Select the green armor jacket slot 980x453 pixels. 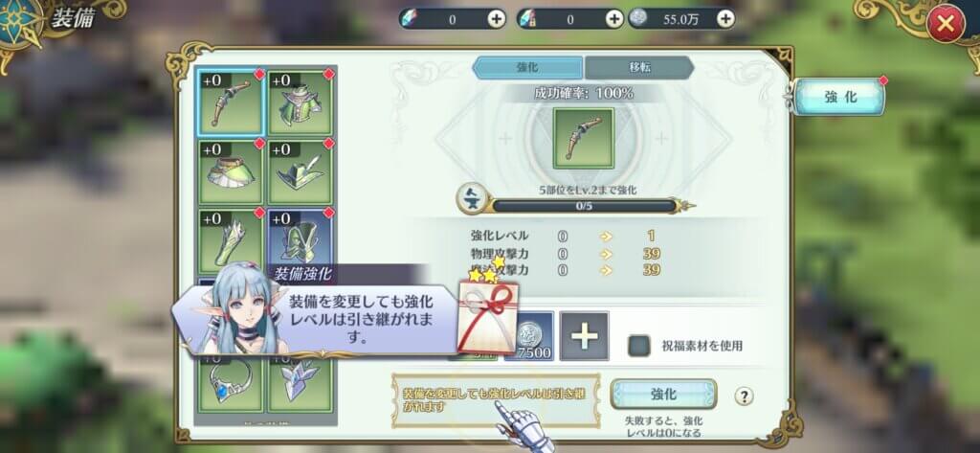pos(301,102)
